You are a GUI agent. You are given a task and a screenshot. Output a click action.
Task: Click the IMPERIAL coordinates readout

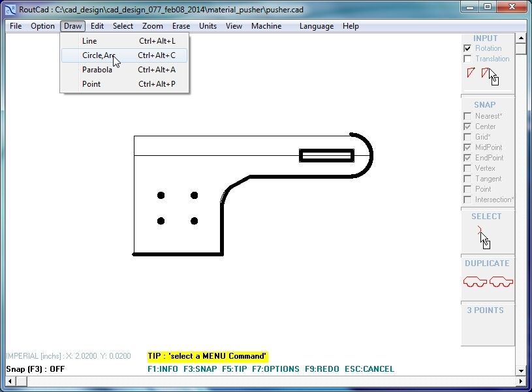click(x=68, y=356)
